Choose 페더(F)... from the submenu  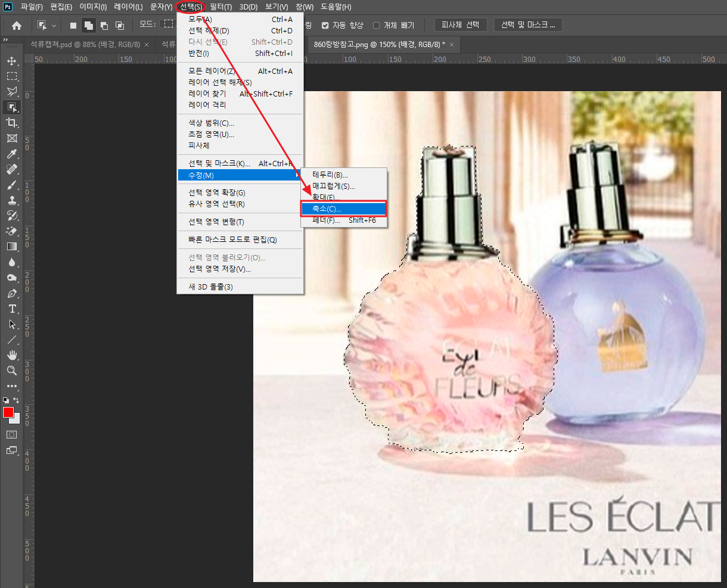[344, 220]
